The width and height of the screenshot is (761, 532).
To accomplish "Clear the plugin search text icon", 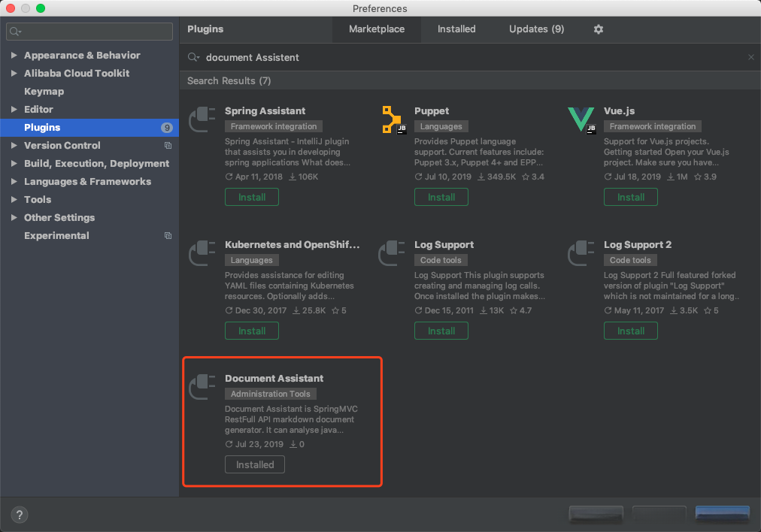I will click(x=750, y=57).
